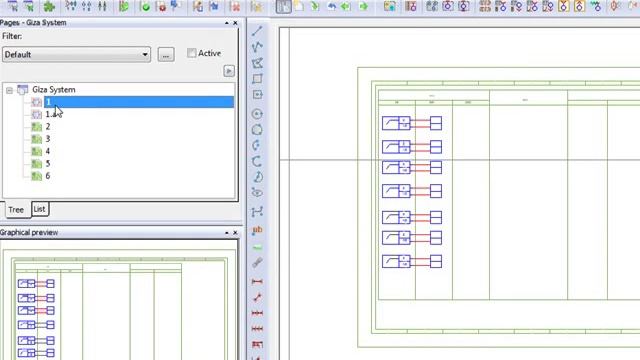The width and height of the screenshot is (640, 360).
Task: Select the red incremental dimension tool
Action: point(257,329)
